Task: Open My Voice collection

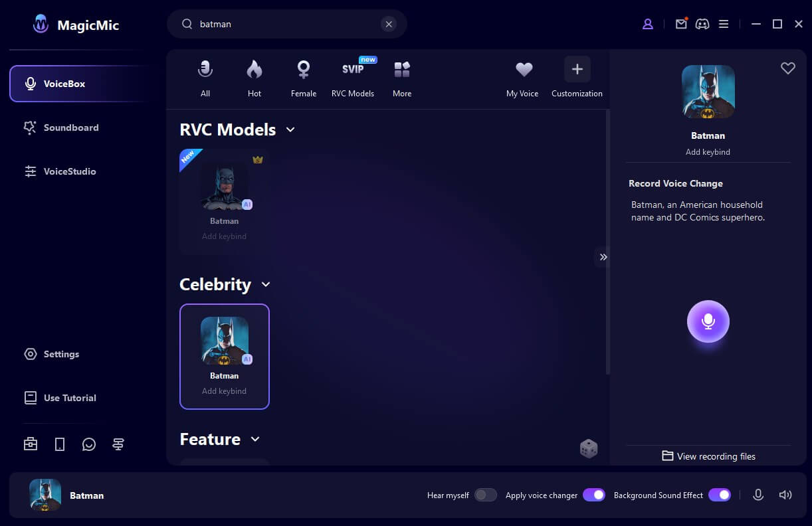Action: pos(522,78)
